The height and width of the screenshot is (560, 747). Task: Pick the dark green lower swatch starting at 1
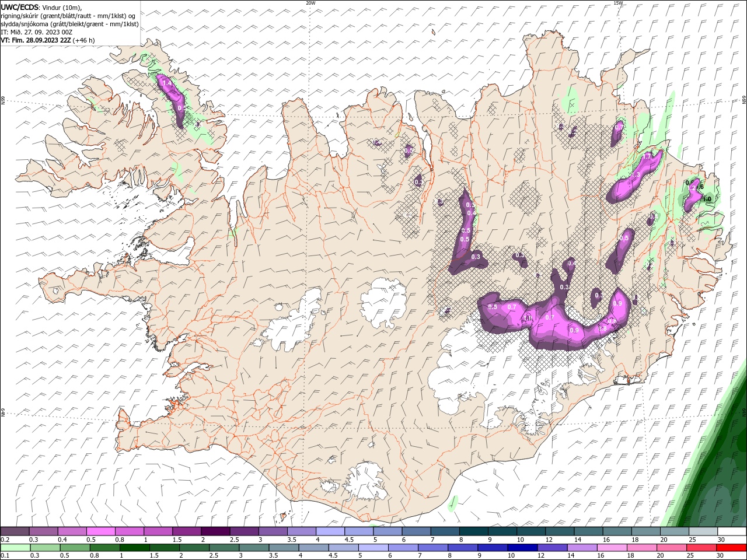134,548
